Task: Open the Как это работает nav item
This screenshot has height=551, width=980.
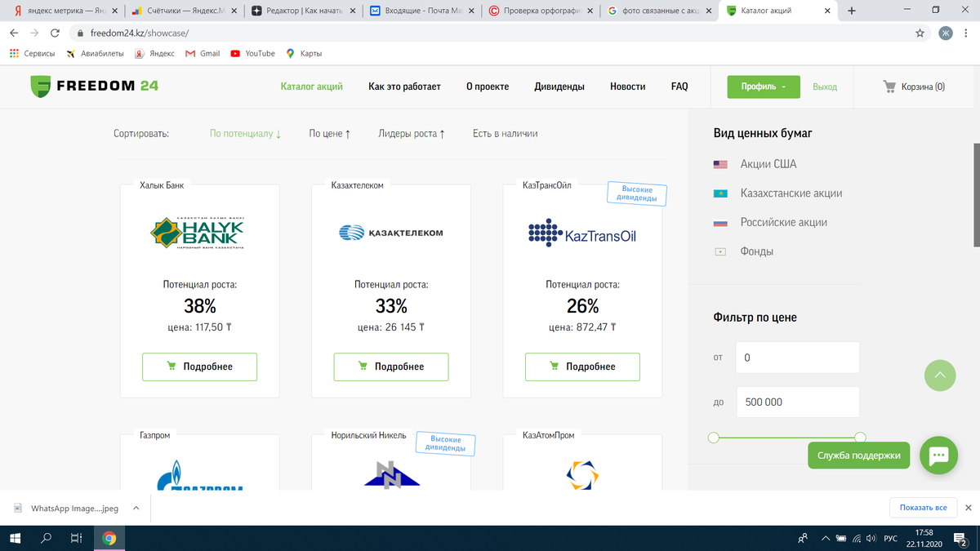Action: pos(404,87)
